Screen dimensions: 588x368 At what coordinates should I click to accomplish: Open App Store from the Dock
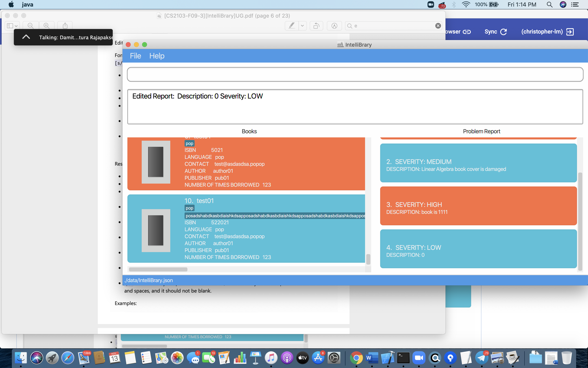318,358
